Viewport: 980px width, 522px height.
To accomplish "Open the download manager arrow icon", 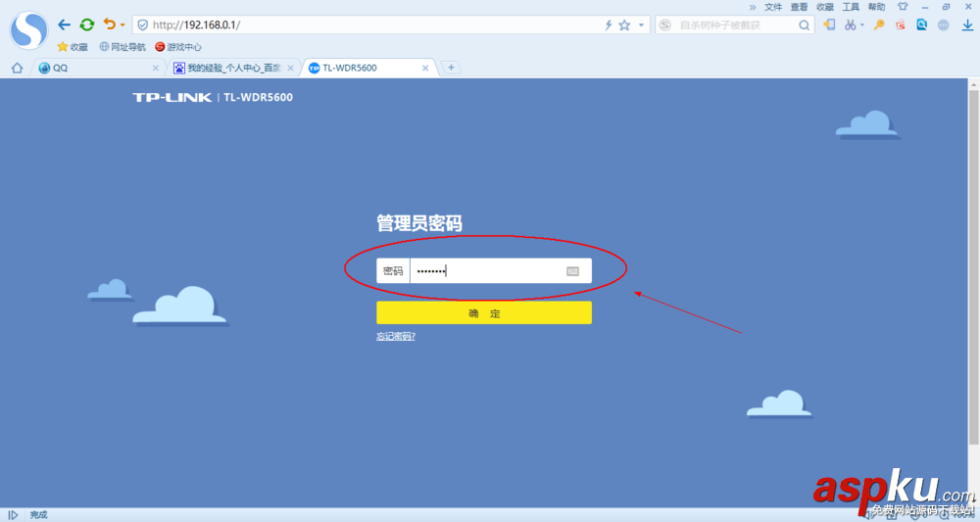I will (967, 25).
